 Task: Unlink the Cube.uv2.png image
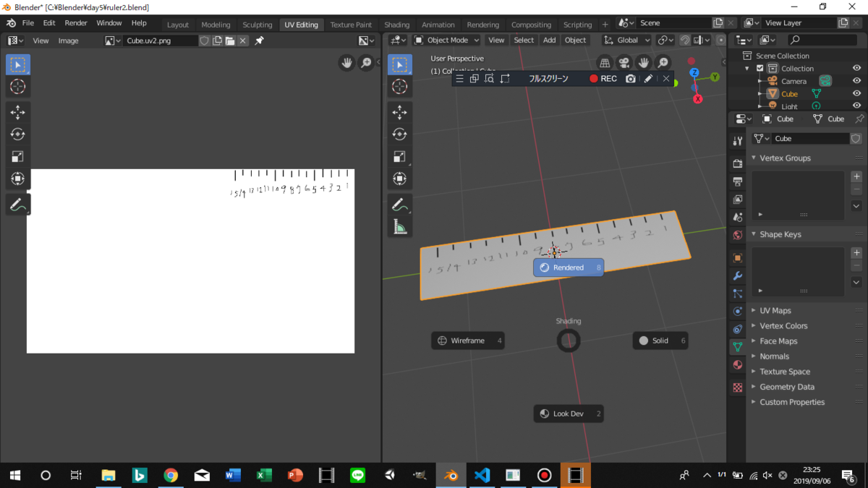tap(243, 40)
